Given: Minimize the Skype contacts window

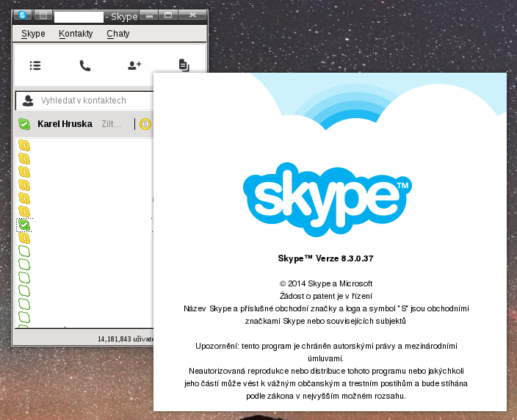Looking at the screenshot, I should (149, 15).
